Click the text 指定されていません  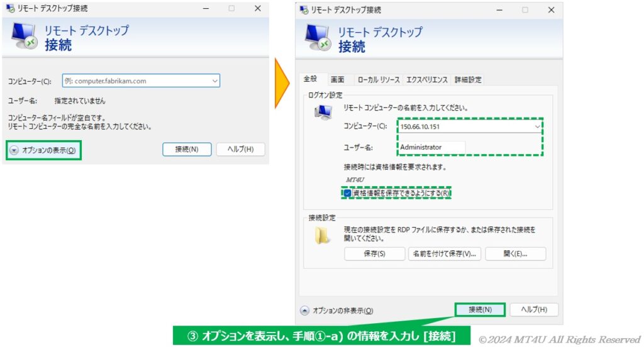[80, 101]
